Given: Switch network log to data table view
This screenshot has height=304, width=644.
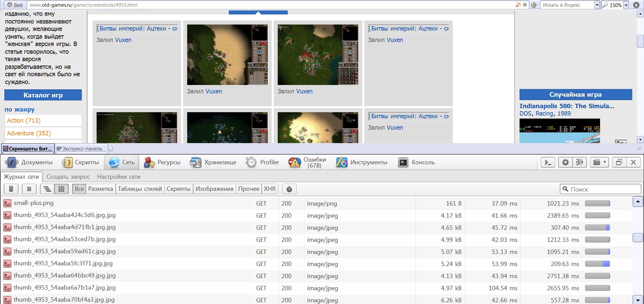Looking at the screenshot, I should (61, 189).
